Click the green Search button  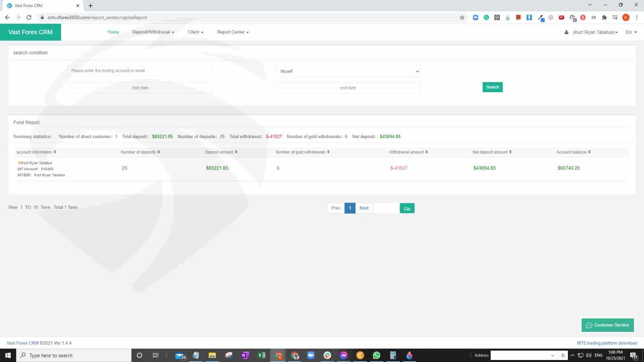click(493, 87)
